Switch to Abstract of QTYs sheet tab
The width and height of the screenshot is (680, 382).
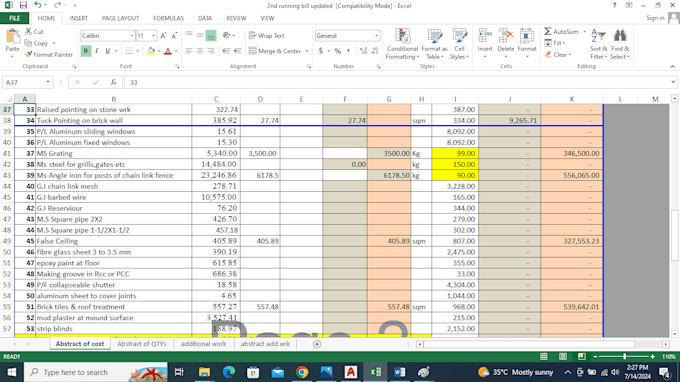(x=142, y=344)
